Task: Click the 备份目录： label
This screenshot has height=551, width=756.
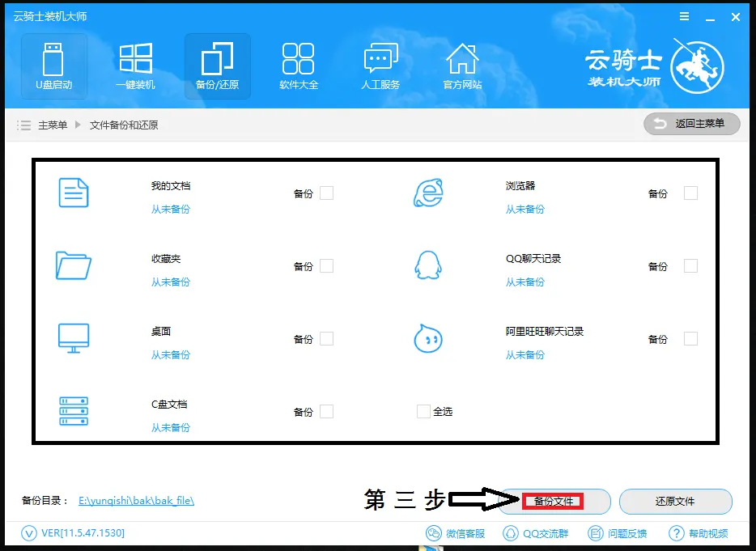Action: click(x=45, y=501)
